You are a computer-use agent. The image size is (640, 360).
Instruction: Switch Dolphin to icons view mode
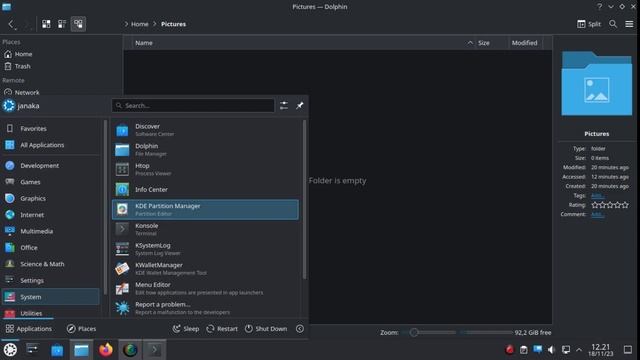click(x=46, y=24)
